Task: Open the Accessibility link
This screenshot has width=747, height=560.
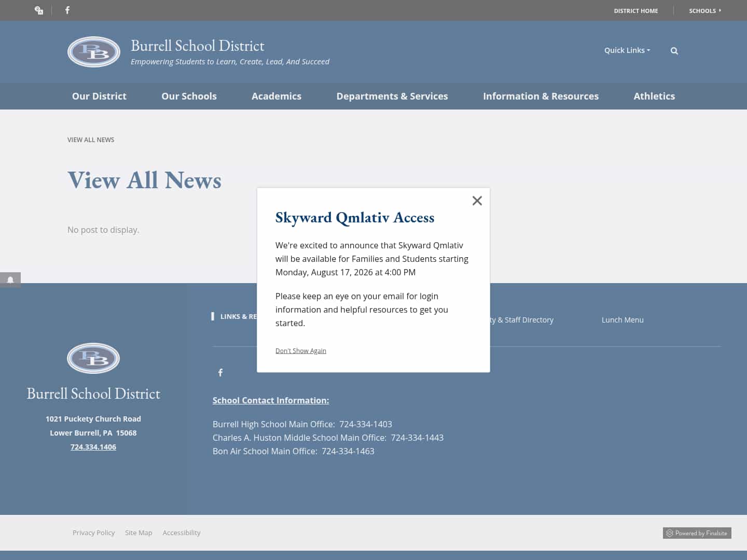Action: pos(182,533)
